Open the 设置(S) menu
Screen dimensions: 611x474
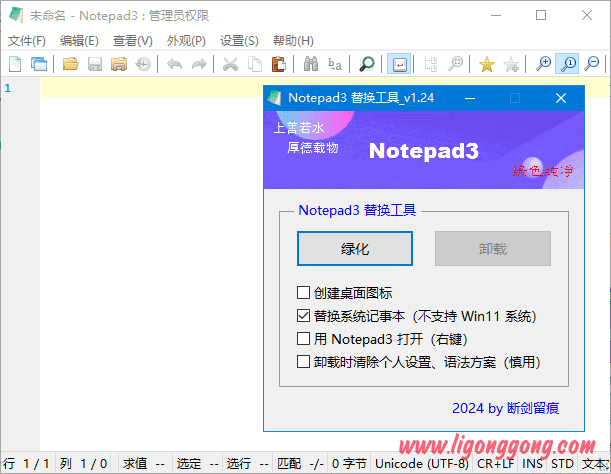coord(239,41)
